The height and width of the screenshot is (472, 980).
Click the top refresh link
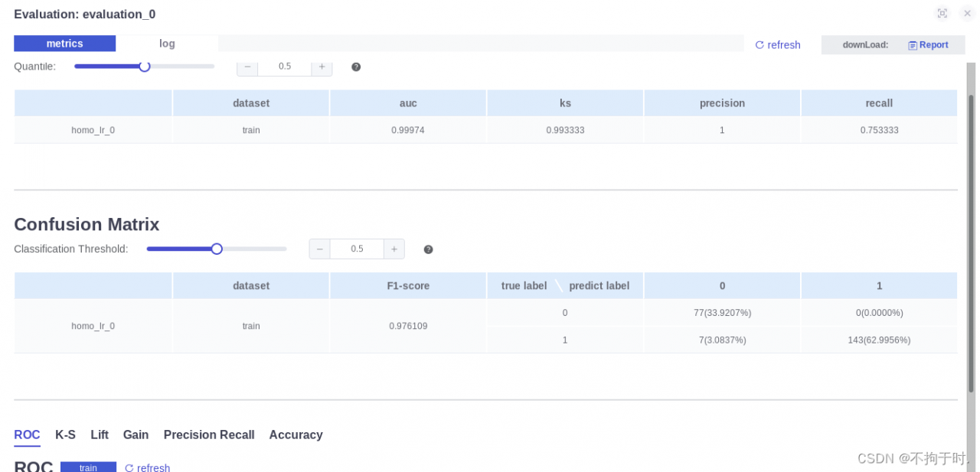pyautogui.click(x=778, y=45)
